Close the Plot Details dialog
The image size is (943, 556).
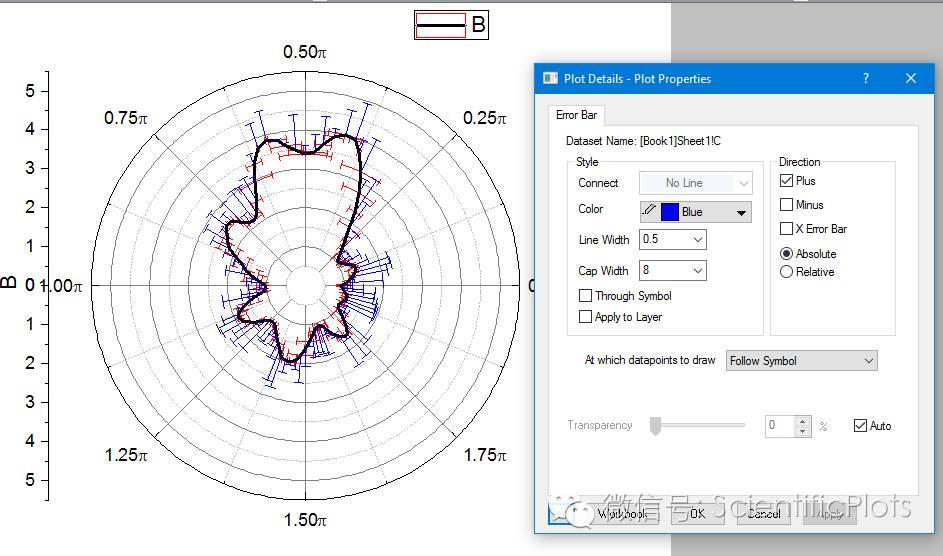pos(910,78)
